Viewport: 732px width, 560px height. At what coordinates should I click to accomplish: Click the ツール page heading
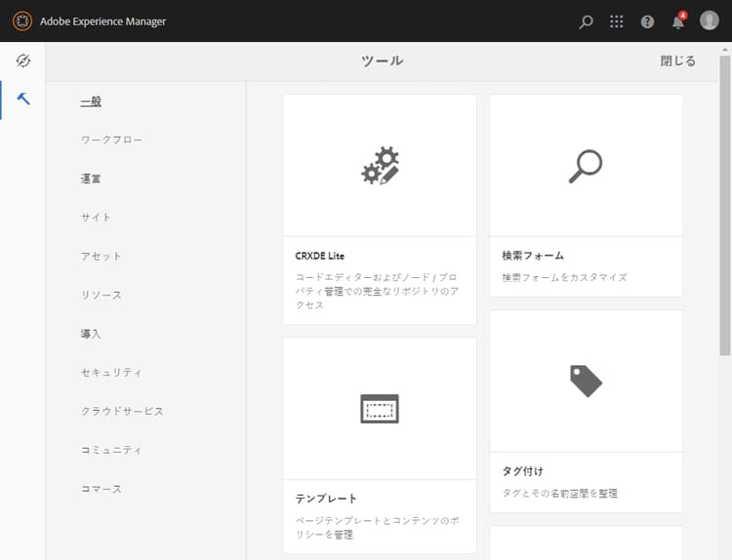[x=382, y=60]
